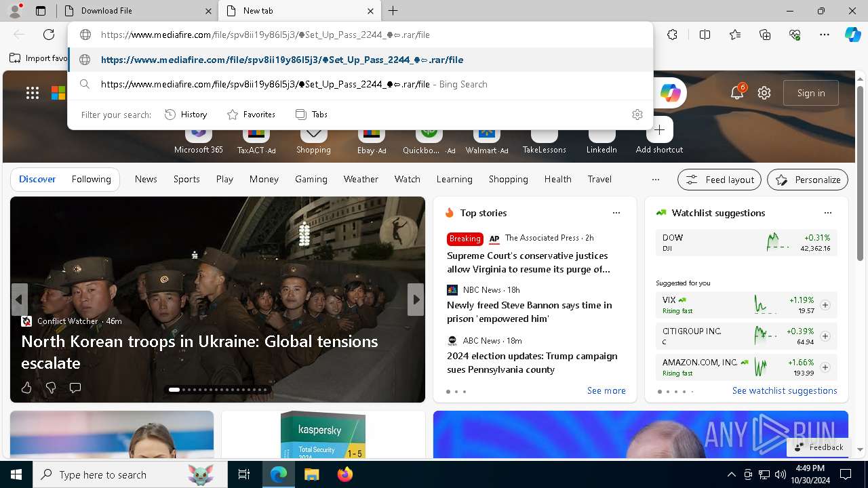This screenshot has height=488, width=868.
Task: Open the app launcher grid icon
Action: point(33,93)
